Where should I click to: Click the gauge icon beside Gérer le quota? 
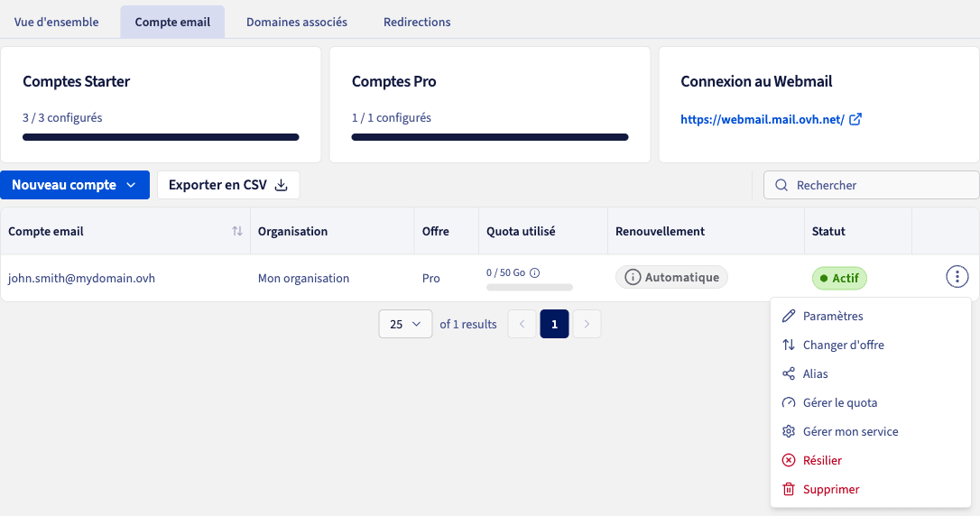click(x=789, y=402)
